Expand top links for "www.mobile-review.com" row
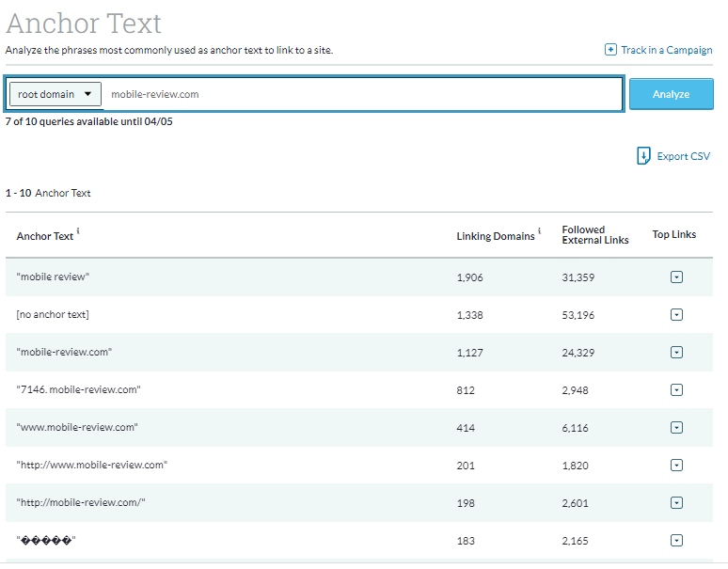This screenshot has height=569, width=728. pos(676,427)
